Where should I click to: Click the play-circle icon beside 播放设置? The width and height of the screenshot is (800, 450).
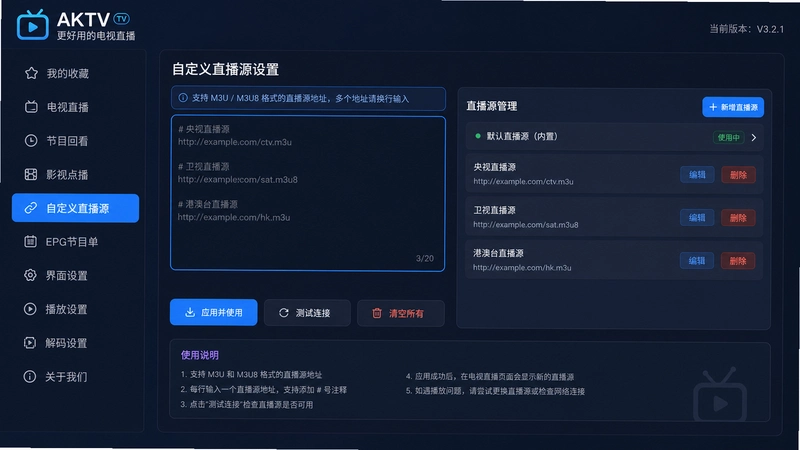[30, 309]
